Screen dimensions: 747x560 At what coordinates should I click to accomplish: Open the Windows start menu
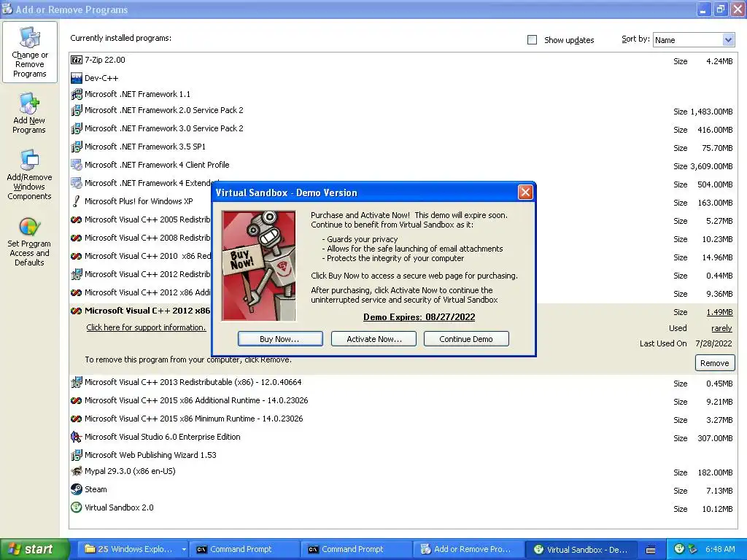(34, 550)
